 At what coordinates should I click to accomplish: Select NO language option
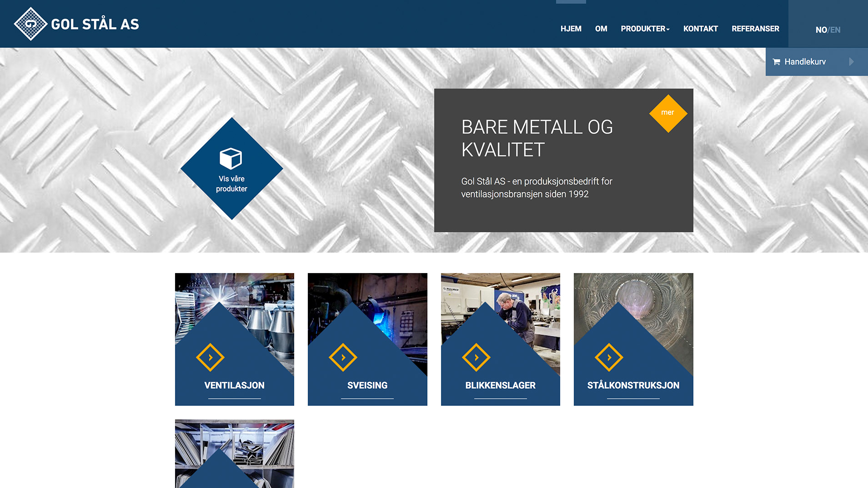coord(821,30)
